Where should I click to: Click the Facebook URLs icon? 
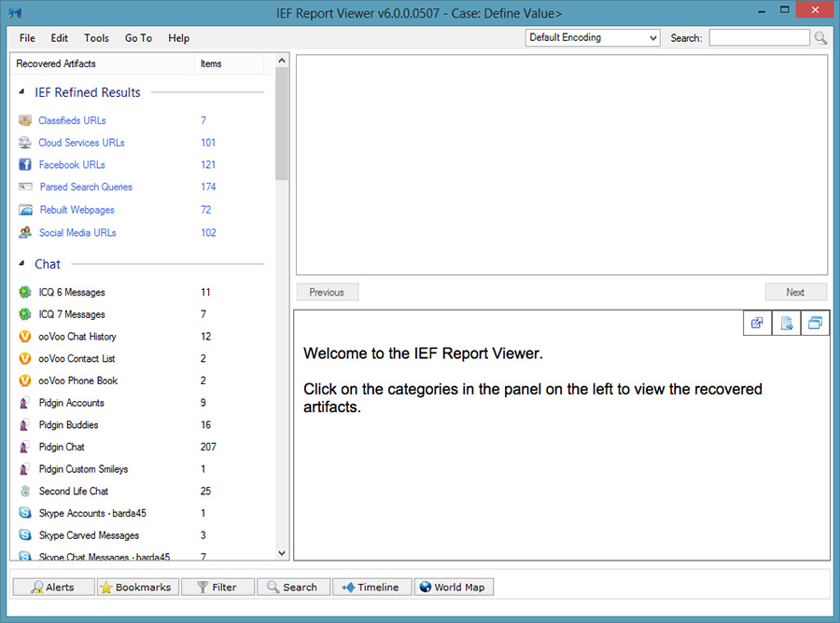coord(24,164)
